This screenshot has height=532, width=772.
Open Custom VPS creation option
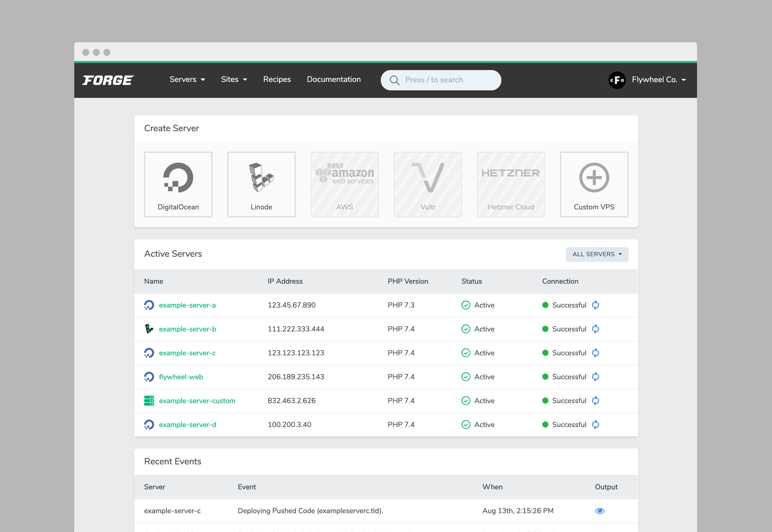(x=594, y=184)
